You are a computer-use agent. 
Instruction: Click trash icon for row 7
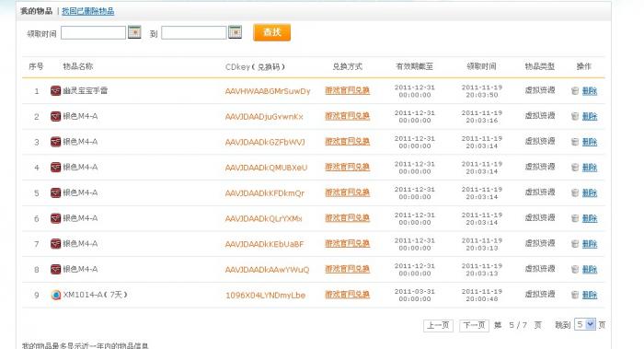coord(575,244)
